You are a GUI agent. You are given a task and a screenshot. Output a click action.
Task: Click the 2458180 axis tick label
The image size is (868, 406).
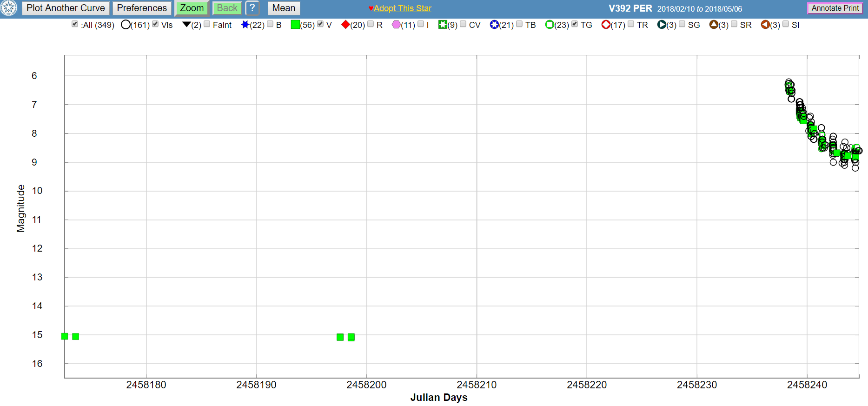click(x=146, y=385)
